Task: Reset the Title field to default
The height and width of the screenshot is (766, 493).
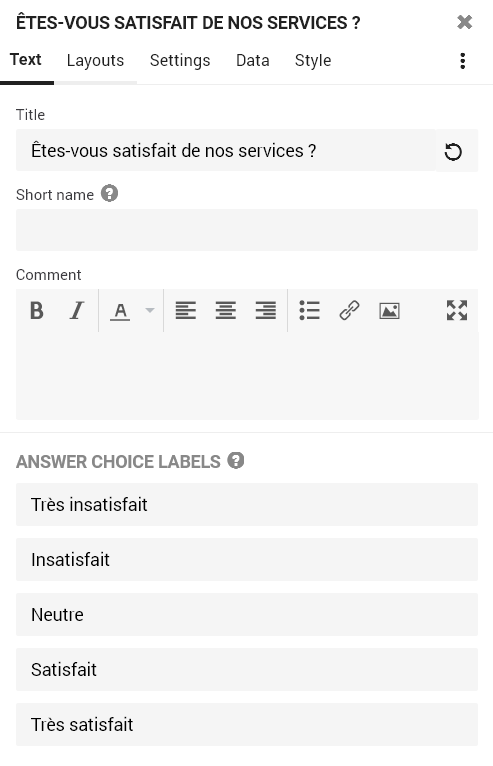Action: pyautogui.click(x=453, y=151)
